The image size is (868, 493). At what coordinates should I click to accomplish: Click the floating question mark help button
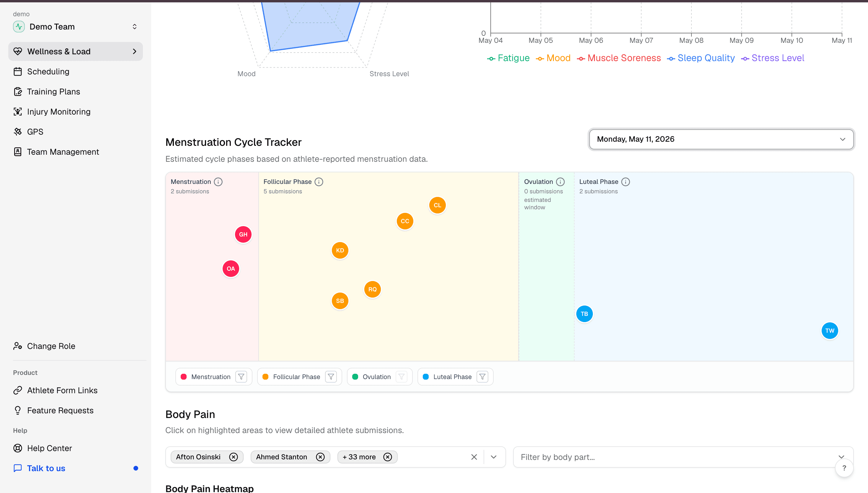click(844, 468)
